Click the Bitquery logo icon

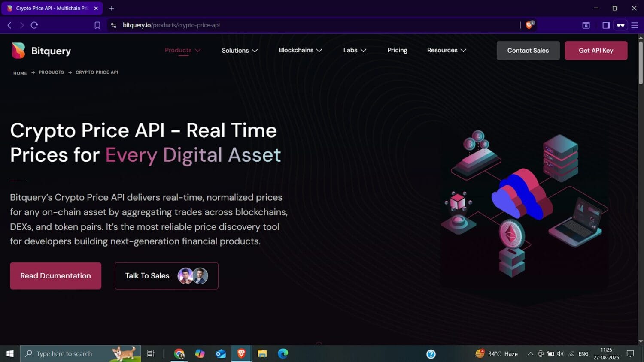pyautogui.click(x=18, y=51)
